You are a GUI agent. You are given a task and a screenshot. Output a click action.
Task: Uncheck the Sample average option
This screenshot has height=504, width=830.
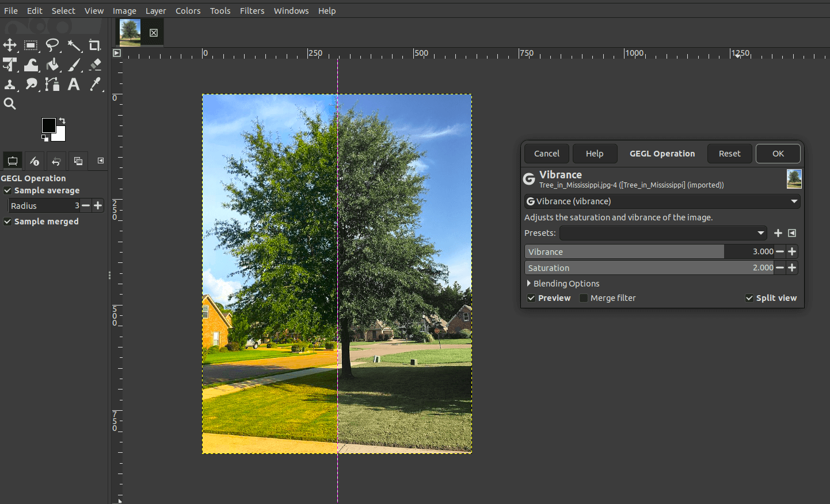(7, 190)
